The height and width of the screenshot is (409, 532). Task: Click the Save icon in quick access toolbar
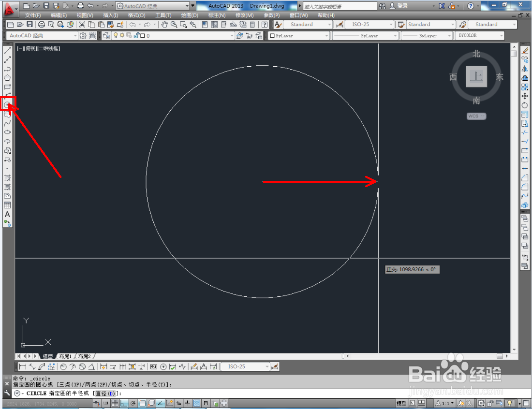click(x=46, y=6)
